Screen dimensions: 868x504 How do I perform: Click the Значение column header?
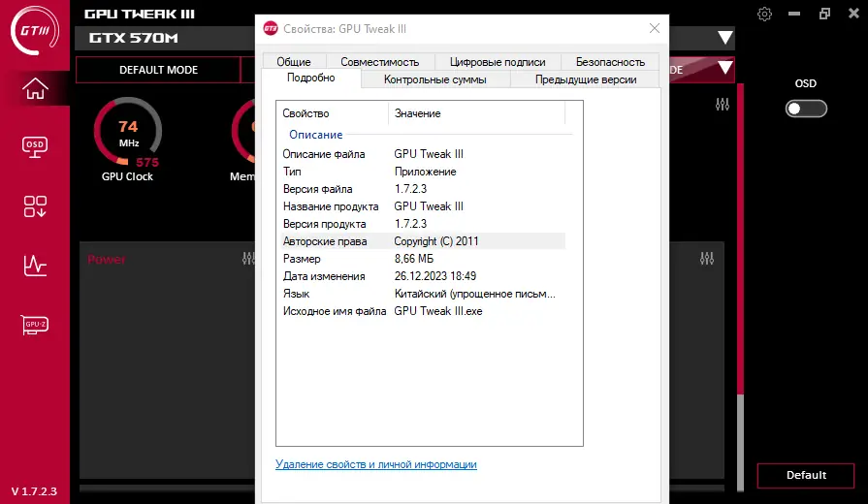pos(476,113)
